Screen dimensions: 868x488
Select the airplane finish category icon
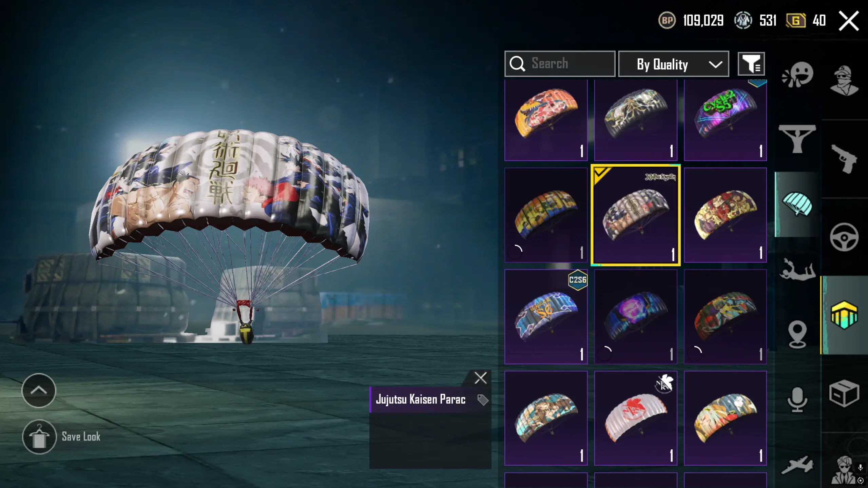797,465
